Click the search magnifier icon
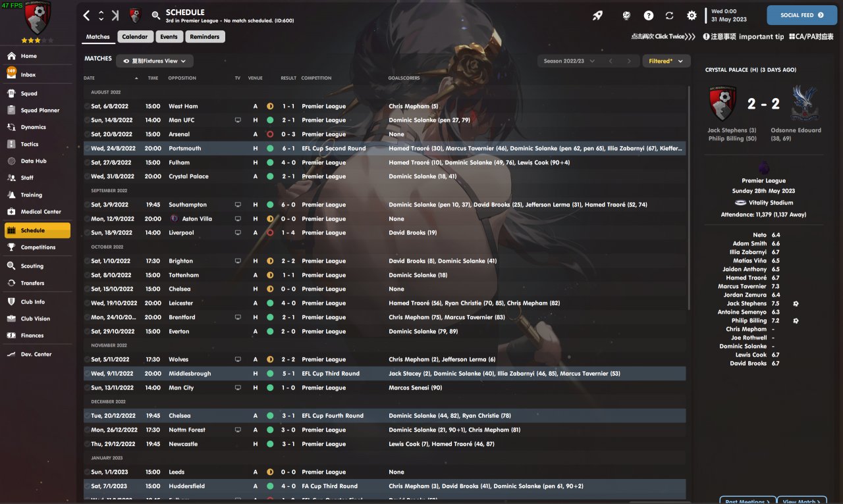Image resolution: width=843 pixels, height=504 pixels. [156, 15]
